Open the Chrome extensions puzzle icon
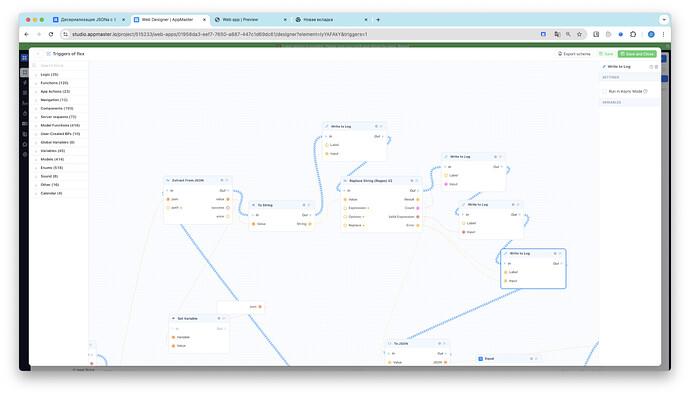This screenshot has height=396, width=690. tap(633, 34)
